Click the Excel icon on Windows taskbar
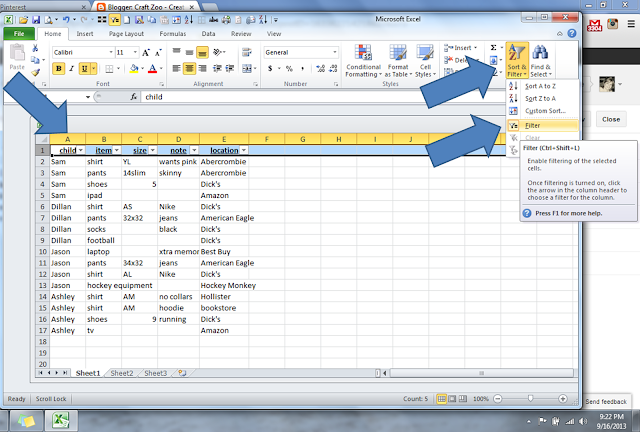Screen dimensions: 640x432 pyautogui.click(x=61, y=421)
